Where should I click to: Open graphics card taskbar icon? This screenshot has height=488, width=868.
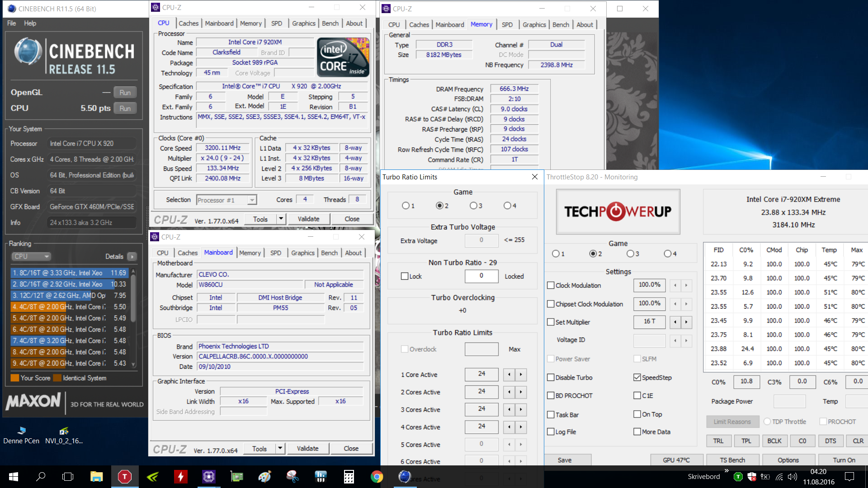pyautogui.click(x=236, y=477)
